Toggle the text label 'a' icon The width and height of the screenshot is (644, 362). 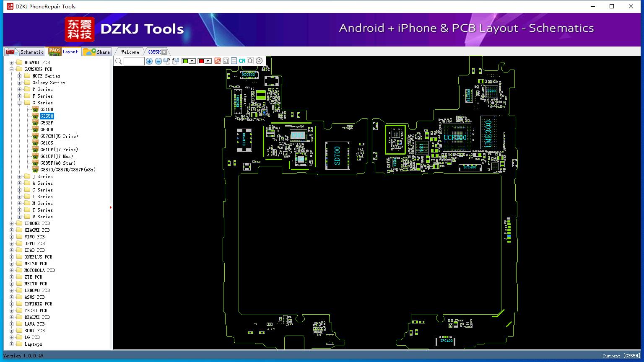[x=226, y=61]
